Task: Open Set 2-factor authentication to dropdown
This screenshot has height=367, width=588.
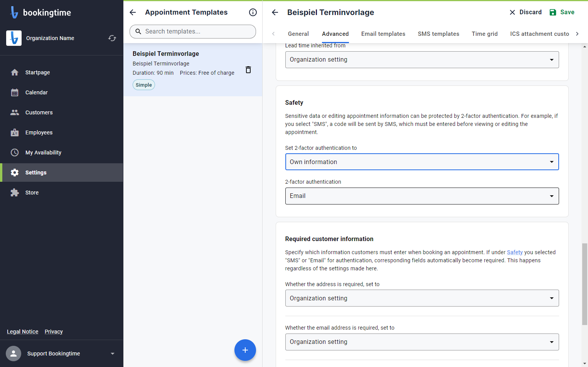Action: pyautogui.click(x=422, y=162)
